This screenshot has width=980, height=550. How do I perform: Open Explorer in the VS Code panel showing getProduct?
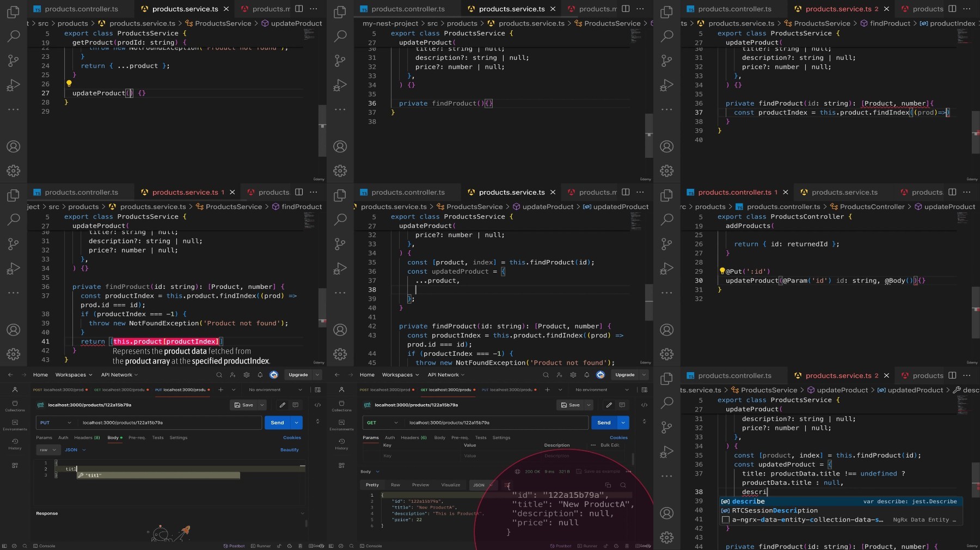(13, 11)
